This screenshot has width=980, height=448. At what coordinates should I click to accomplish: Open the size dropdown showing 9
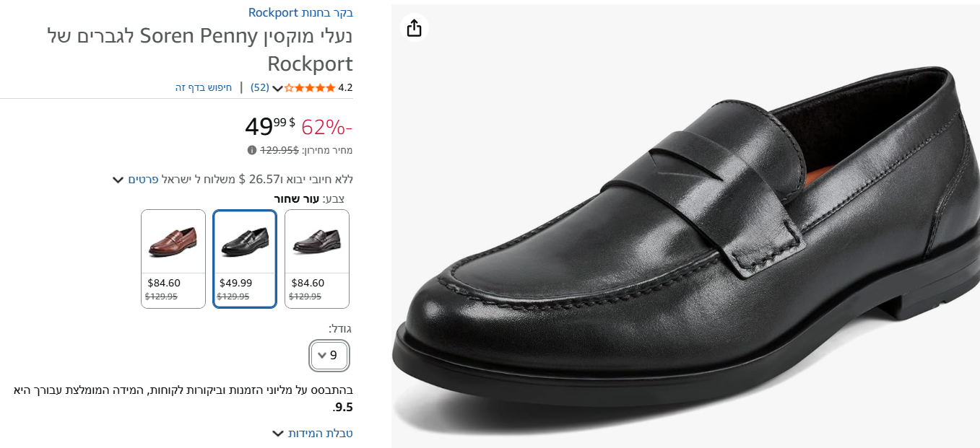point(329,355)
